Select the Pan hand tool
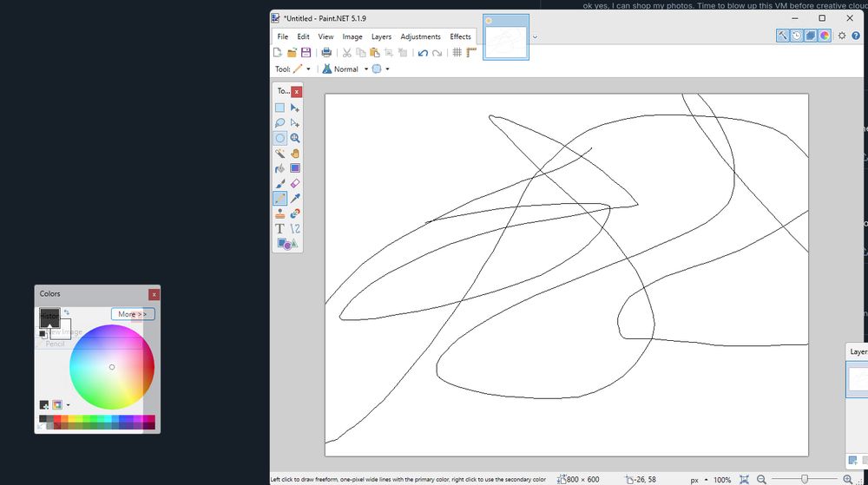Image resolution: width=868 pixels, height=485 pixels. click(x=295, y=154)
